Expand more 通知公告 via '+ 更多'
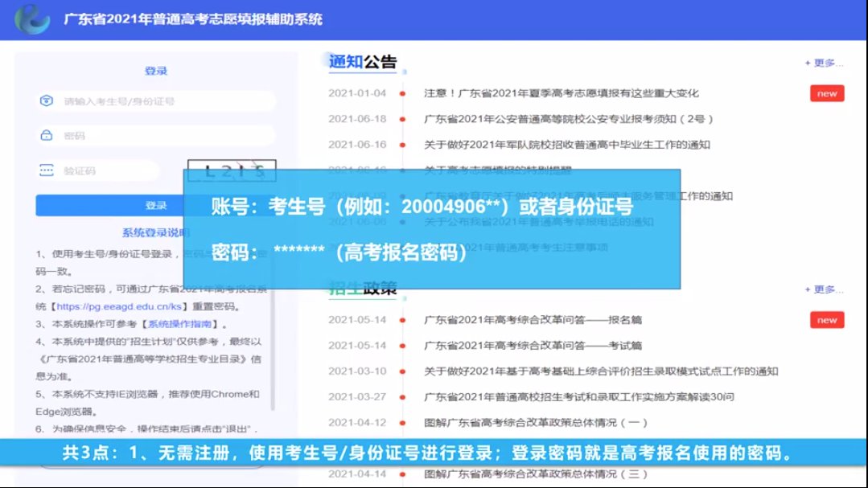 click(824, 63)
